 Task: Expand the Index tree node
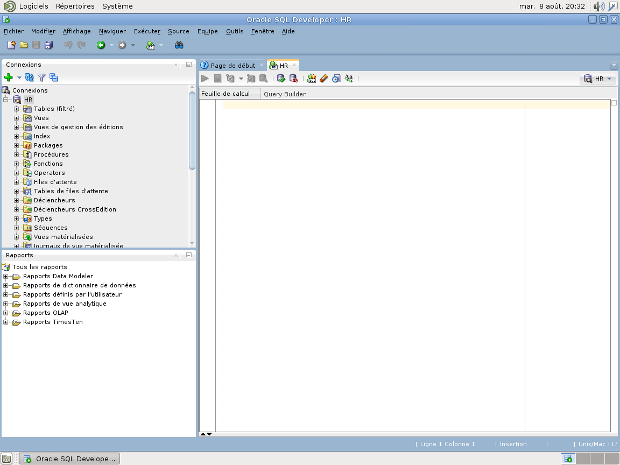point(17,136)
